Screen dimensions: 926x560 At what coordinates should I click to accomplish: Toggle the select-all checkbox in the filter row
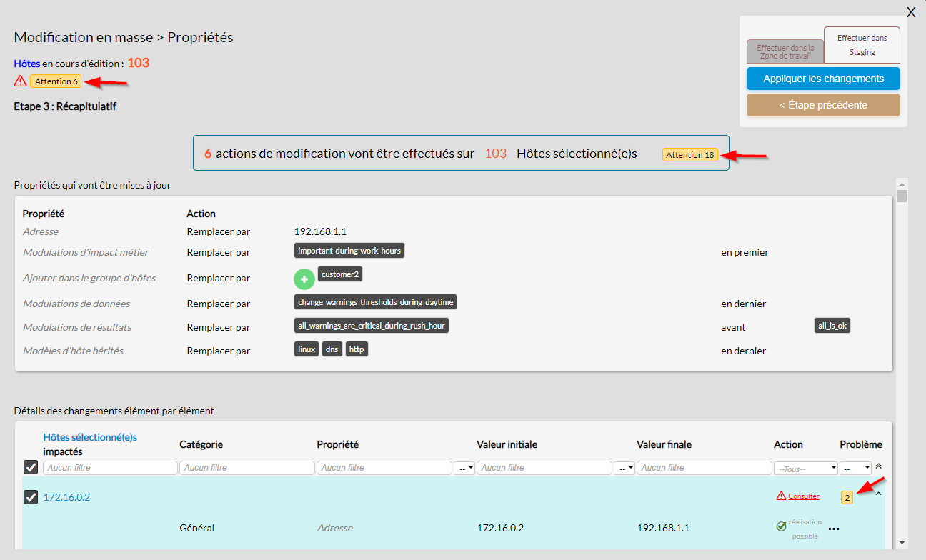(31, 467)
